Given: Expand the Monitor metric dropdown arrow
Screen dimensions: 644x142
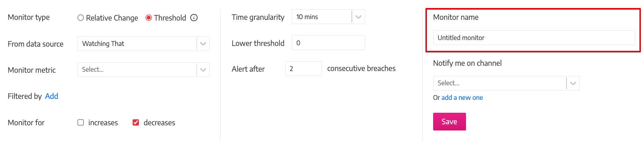Looking at the screenshot, I should click(x=203, y=70).
